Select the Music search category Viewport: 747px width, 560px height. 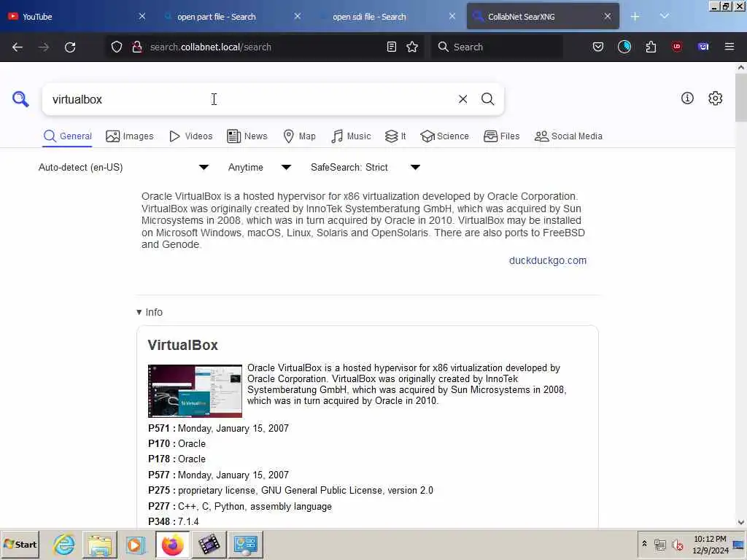351,136
